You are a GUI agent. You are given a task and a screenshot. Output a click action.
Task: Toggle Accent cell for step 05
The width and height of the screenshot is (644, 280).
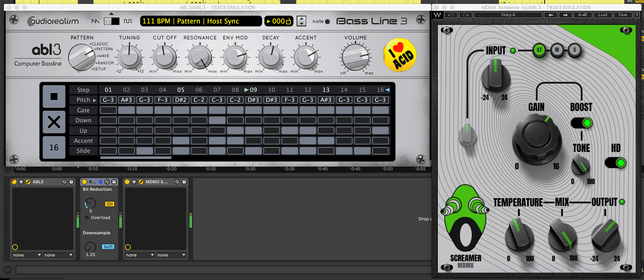(x=181, y=141)
